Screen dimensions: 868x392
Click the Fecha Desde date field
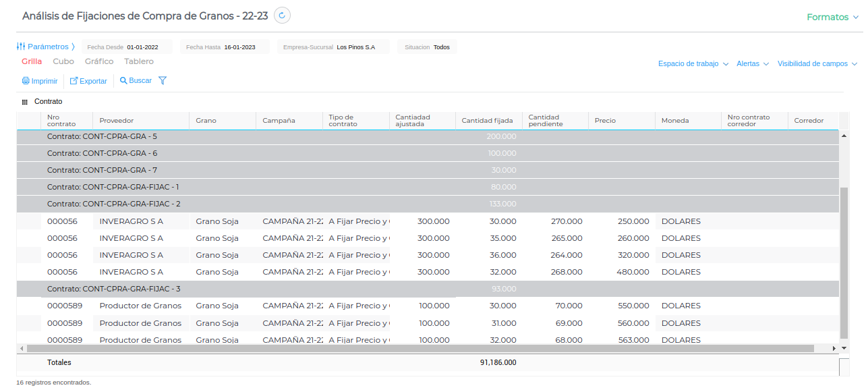click(x=127, y=47)
